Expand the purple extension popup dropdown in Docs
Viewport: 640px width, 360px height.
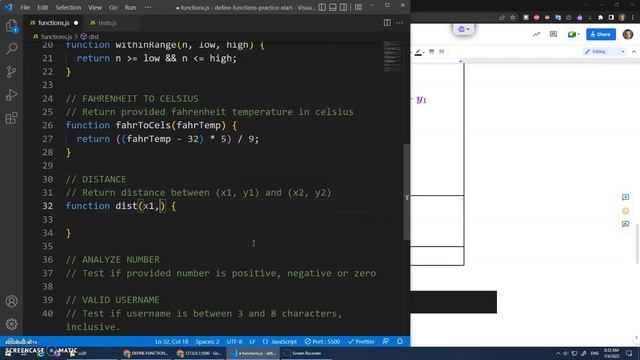(464, 29)
